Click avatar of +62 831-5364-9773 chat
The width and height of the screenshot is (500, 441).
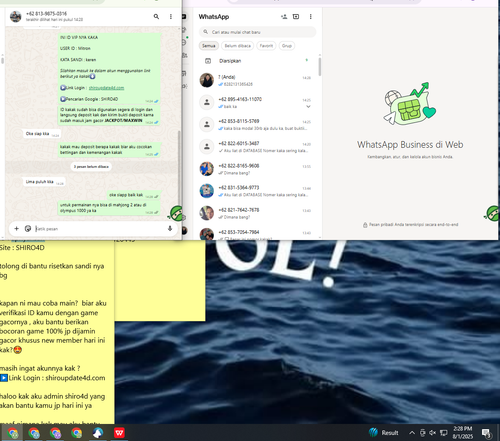click(x=207, y=191)
